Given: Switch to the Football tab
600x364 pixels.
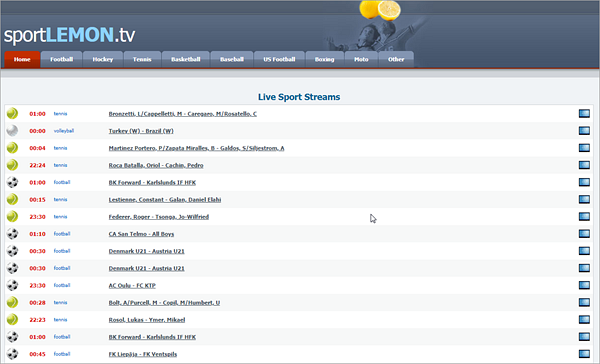Looking at the screenshot, I should point(61,59).
